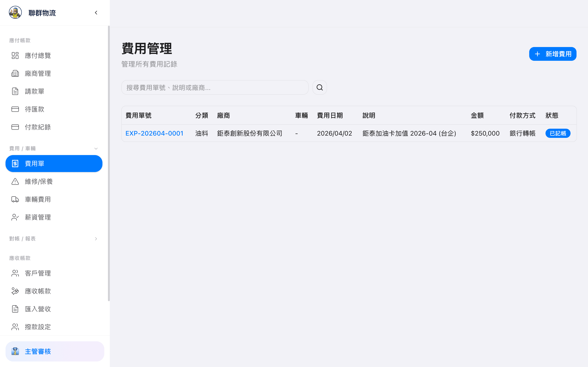
Task: Collapse the sidebar with the chevron
Action: click(96, 13)
